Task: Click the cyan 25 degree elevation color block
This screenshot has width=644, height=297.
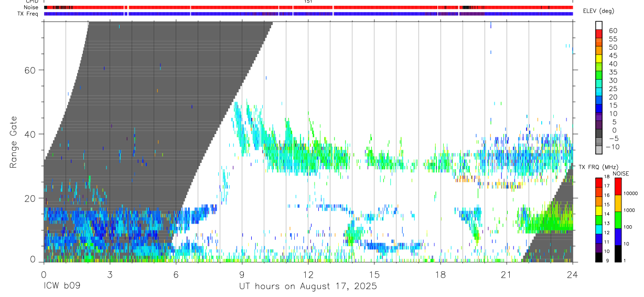Action: point(599,92)
